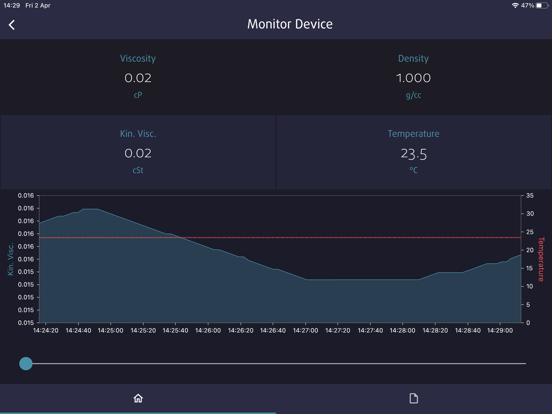
Task: Click the Fri 2 Apr status bar date
Action: coord(38,5)
